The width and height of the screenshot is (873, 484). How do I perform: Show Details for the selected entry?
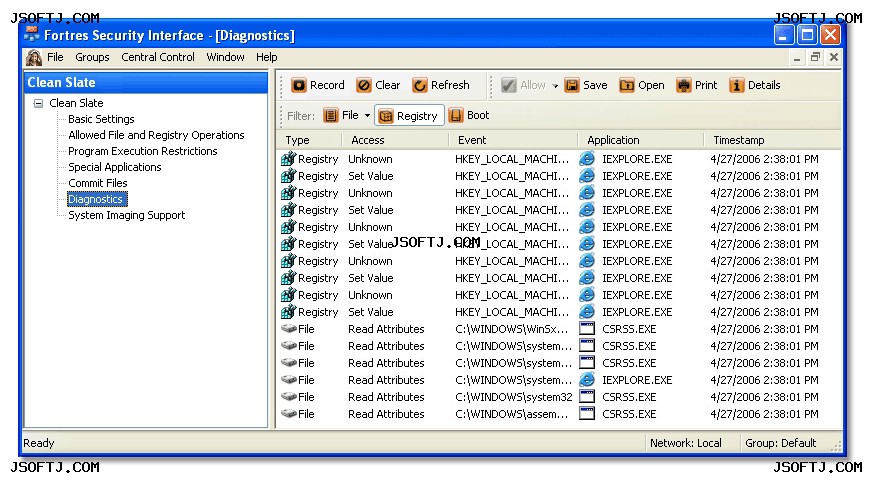coord(754,85)
